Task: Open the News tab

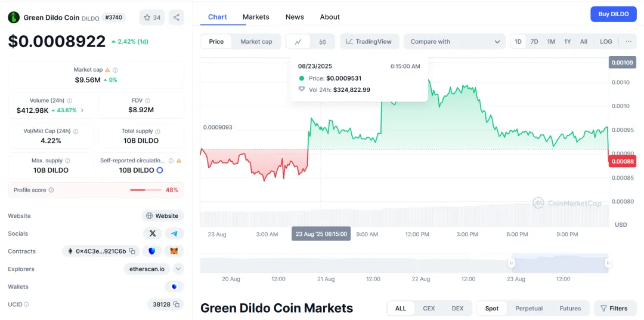Action: pos(295,17)
